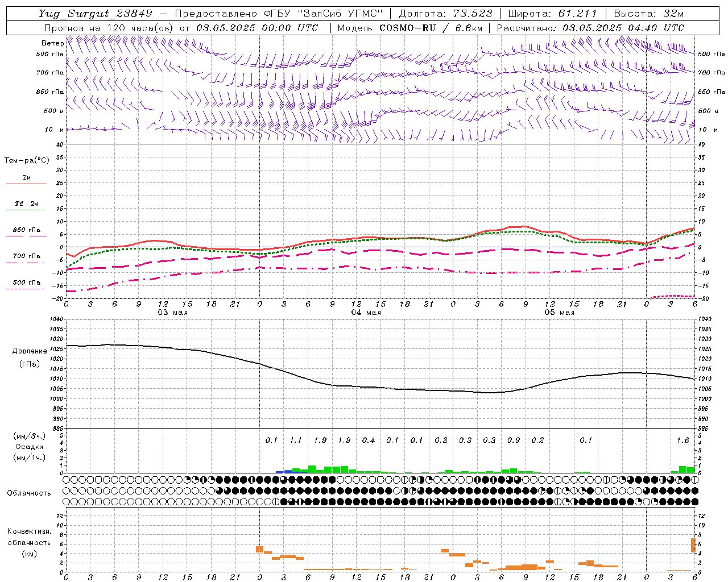Click the 0.4 precipitation value

pos(368,440)
